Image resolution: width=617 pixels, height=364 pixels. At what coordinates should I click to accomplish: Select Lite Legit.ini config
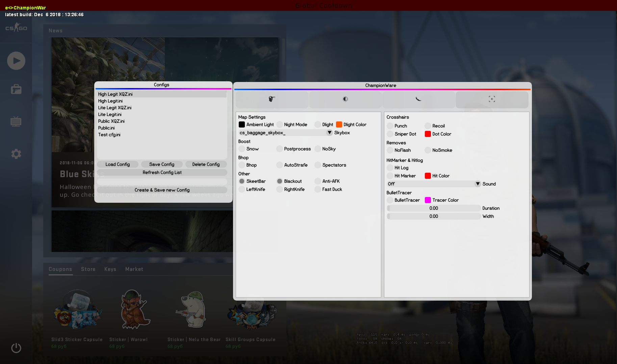click(162, 114)
